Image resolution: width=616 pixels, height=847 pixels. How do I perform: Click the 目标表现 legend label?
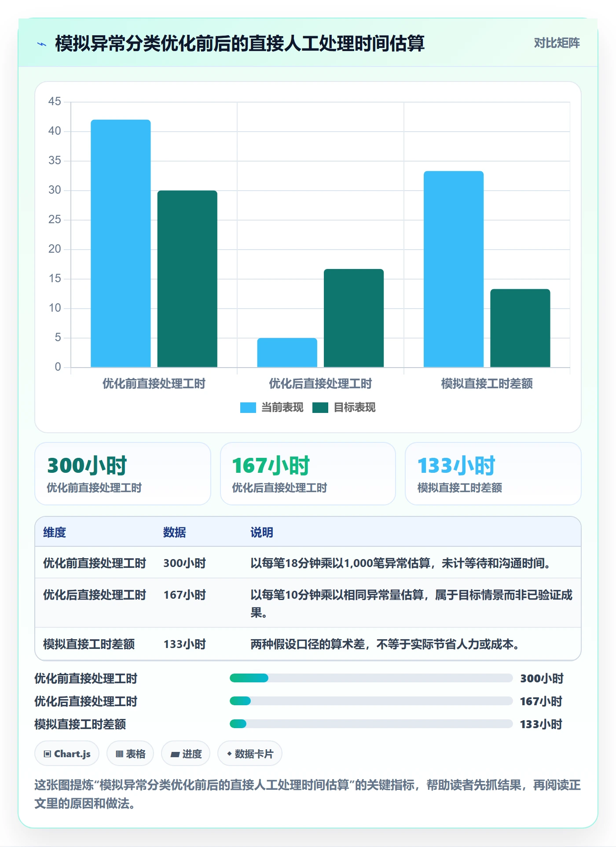click(x=354, y=408)
